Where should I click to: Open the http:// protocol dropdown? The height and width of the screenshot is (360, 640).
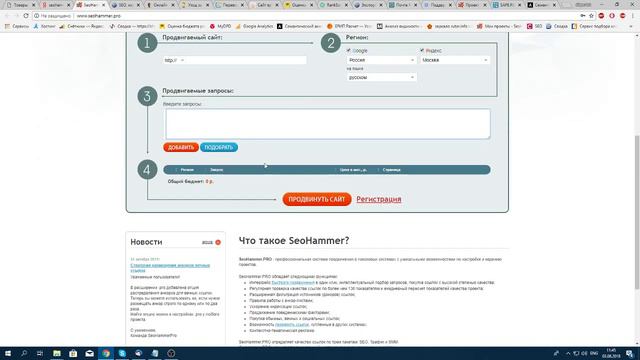click(174, 60)
